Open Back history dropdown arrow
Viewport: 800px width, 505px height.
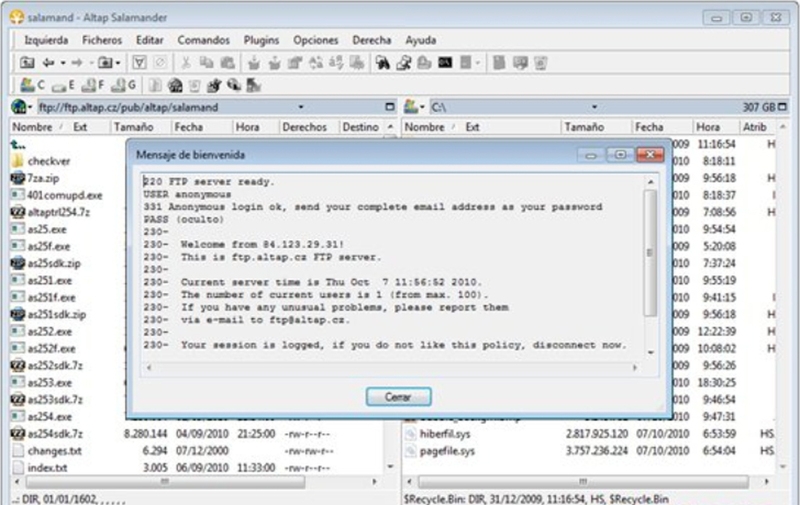pos(63,63)
